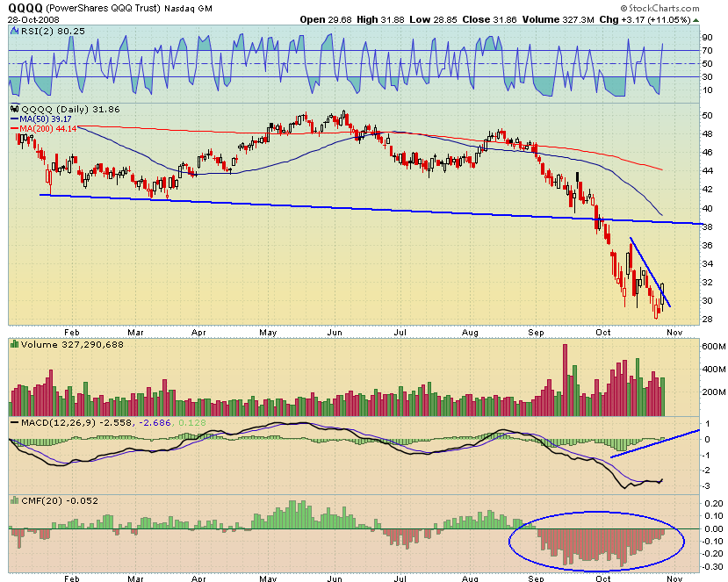Image resolution: width=728 pixels, height=582 pixels.
Task: Click the May label under the CMF panel
Action: (268, 578)
